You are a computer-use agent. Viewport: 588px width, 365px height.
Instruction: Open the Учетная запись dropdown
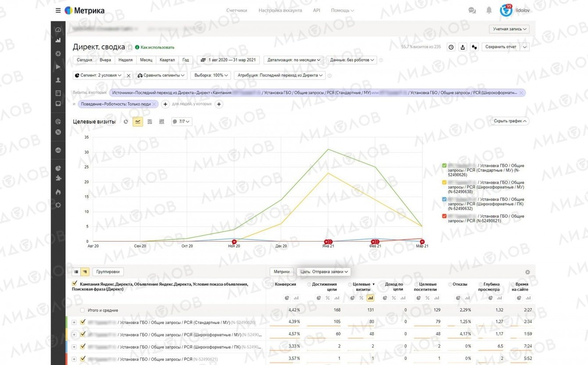(509, 29)
